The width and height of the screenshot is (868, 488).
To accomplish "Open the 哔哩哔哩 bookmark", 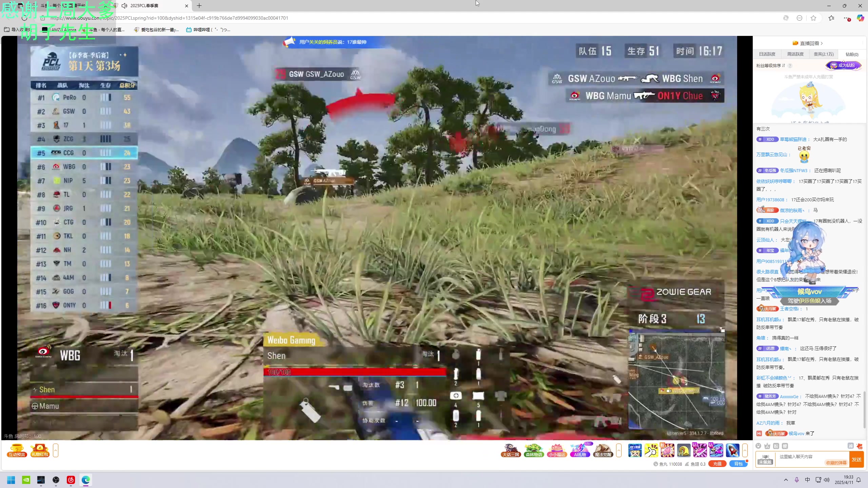I will click(x=208, y=30).
